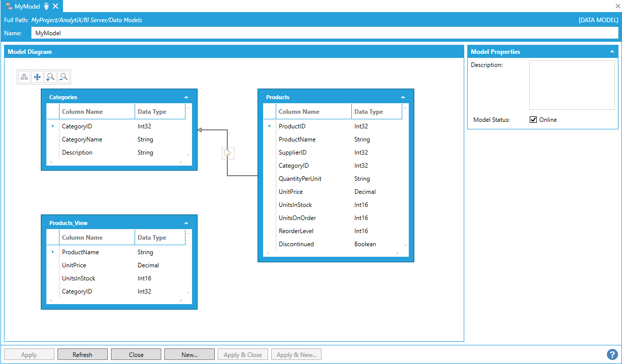This screenshot has width=622, height=364.
Task: Click the Description text box
Action: [x=572, y=85]
